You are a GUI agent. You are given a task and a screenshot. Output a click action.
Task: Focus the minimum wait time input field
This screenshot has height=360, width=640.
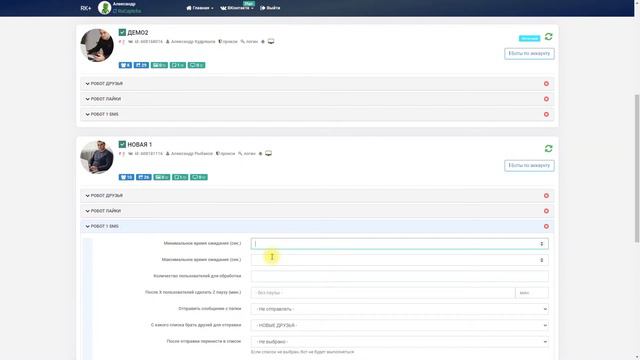tap(400, 244)
